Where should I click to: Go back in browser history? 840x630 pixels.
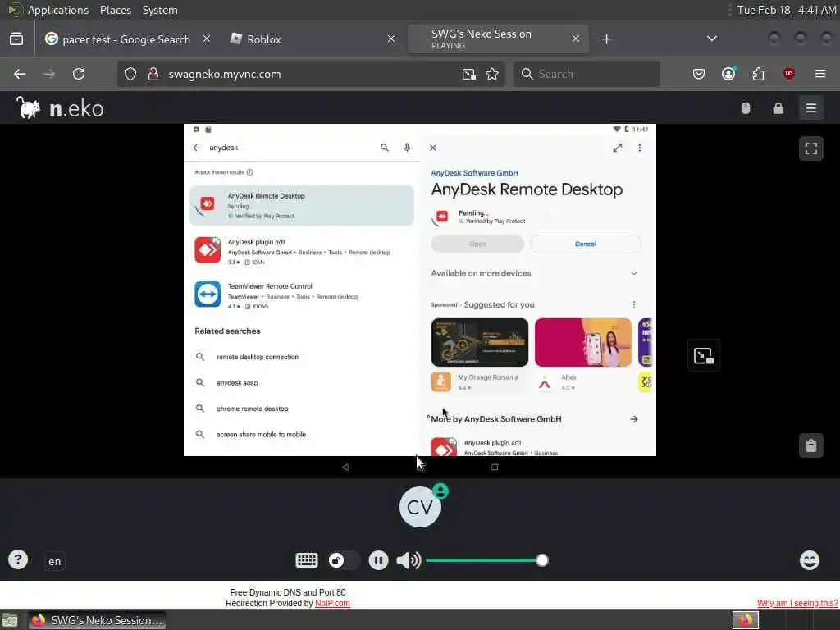coord(20,74)
